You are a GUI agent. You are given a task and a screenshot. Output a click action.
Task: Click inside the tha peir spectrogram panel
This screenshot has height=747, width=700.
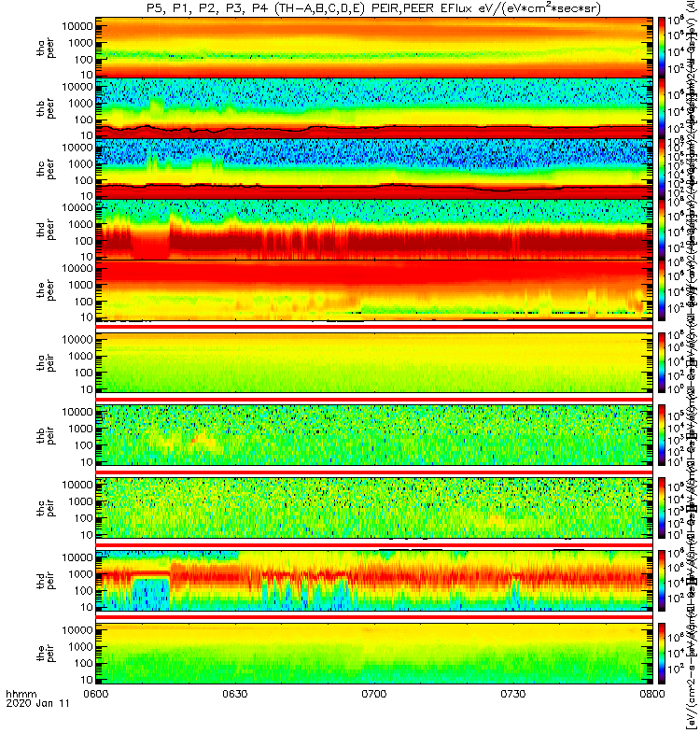pyautogui.click(x=374, y=362)
